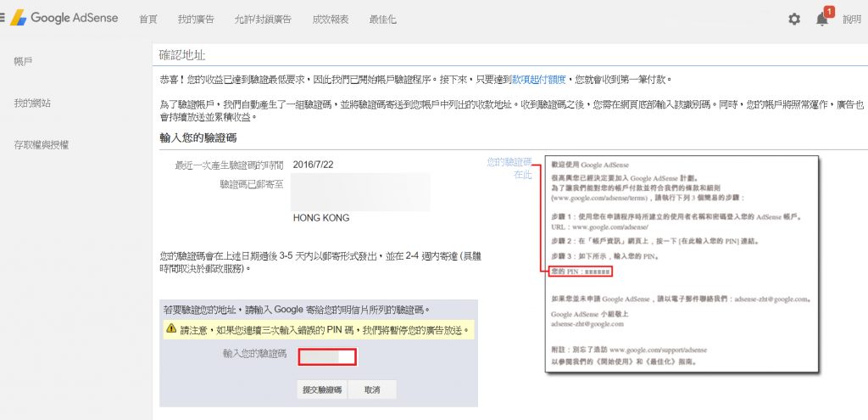Click the 提交驗證碼 submit button
Screen dimensions: 868x420
[322, 389]
